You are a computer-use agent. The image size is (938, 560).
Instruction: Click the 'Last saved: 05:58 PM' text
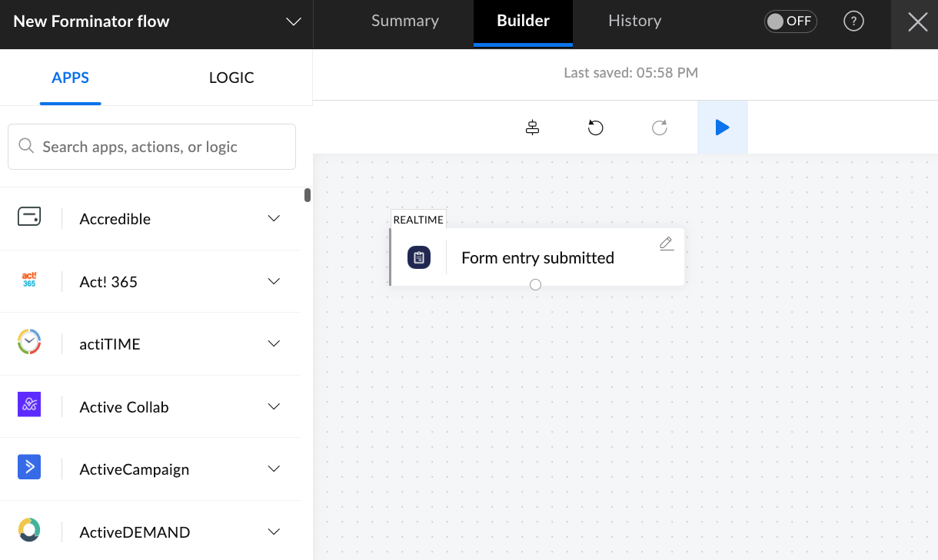630,73
